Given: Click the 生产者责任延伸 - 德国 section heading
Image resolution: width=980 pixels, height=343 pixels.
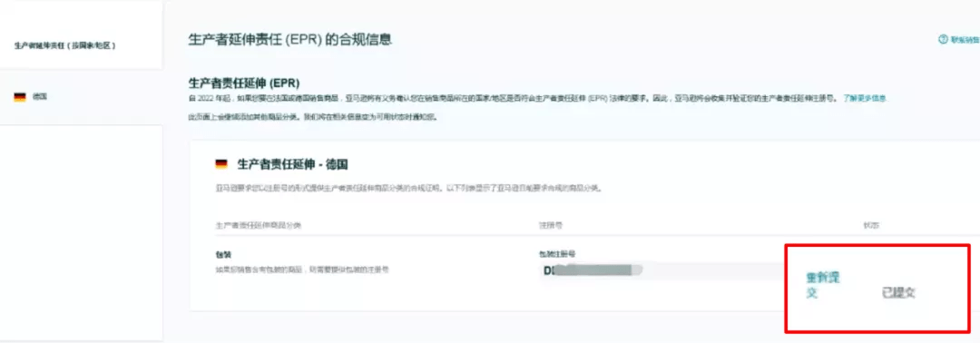Looking at the screenshot, I should (x=292, y=165).
